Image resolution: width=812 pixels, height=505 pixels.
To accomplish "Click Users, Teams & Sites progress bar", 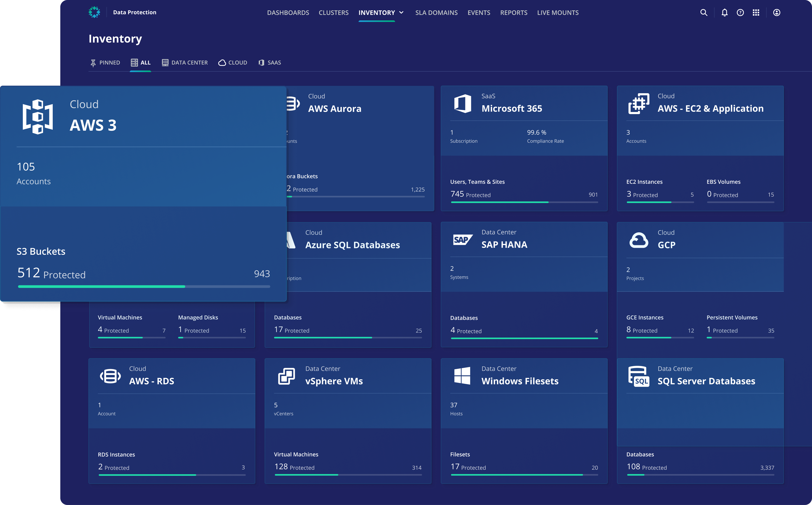I will [524, 202].
